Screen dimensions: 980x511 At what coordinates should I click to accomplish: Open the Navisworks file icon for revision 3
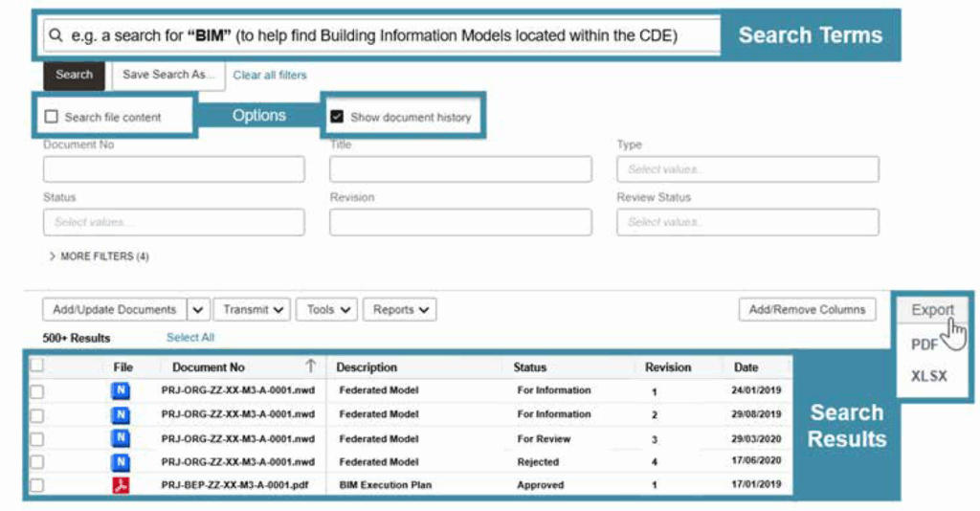(x=121, y=438)
